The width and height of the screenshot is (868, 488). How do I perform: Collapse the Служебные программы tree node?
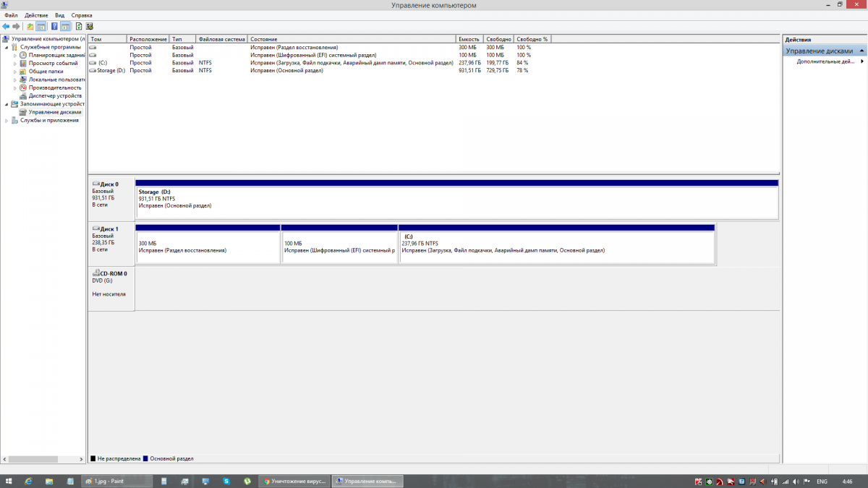7,47
